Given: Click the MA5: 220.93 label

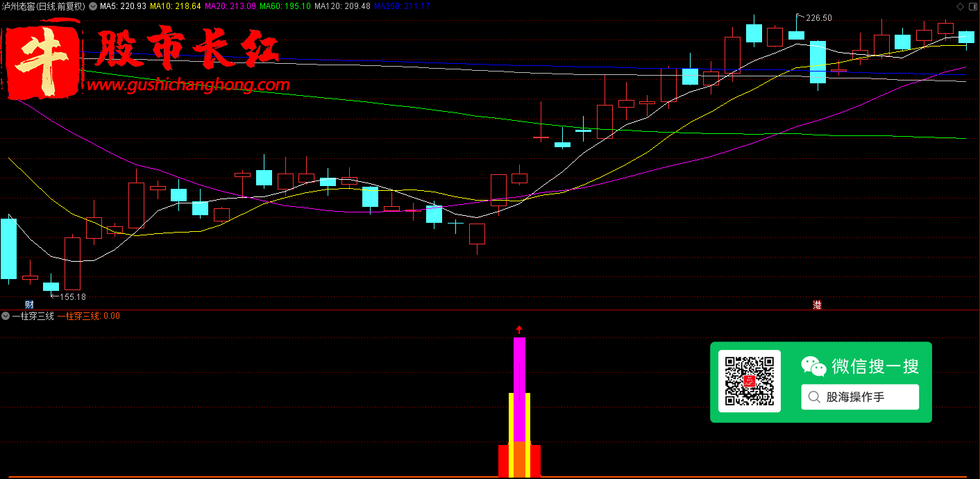Looking at the screenshot, I should point(123,6).
